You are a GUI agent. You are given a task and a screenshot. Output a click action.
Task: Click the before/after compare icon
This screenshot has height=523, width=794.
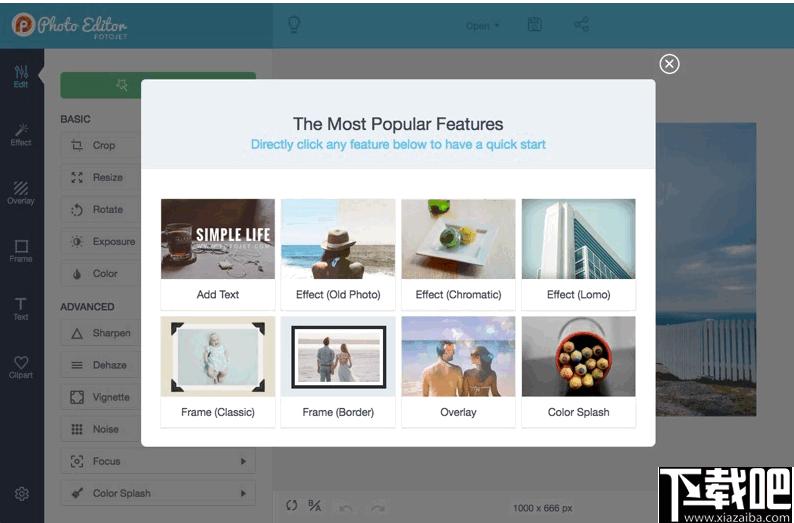[314, 505]
